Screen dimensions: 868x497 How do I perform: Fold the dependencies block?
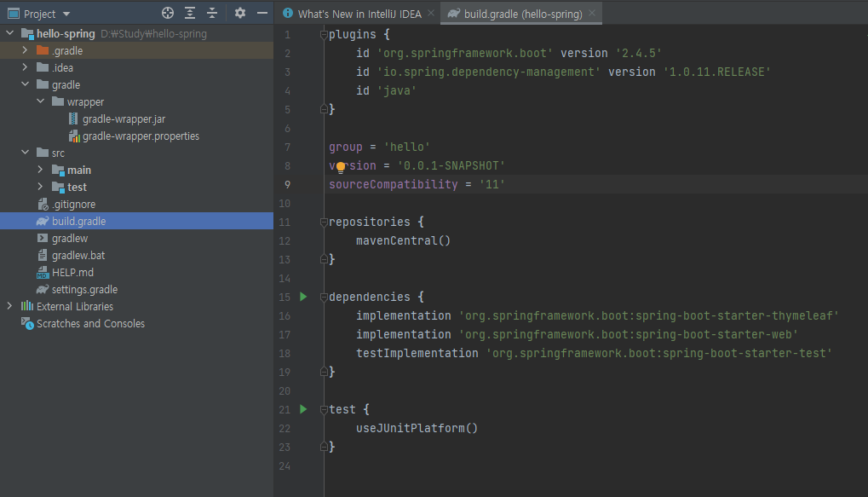[324, 297]
